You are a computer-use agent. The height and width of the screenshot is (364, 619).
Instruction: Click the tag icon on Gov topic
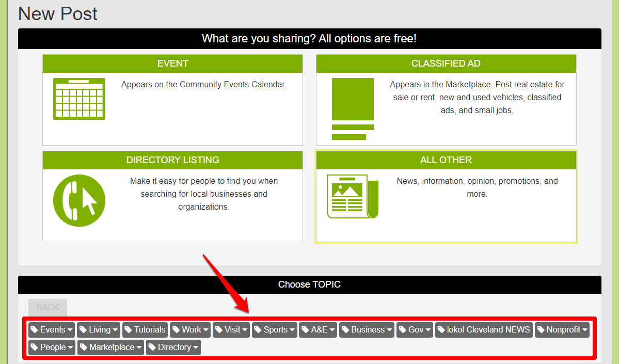[x=402, y=329]
